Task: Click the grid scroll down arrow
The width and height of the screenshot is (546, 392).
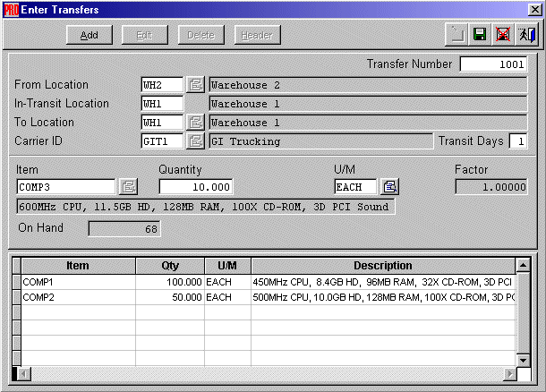Action: pyautogui.click(x=523, y=361)
